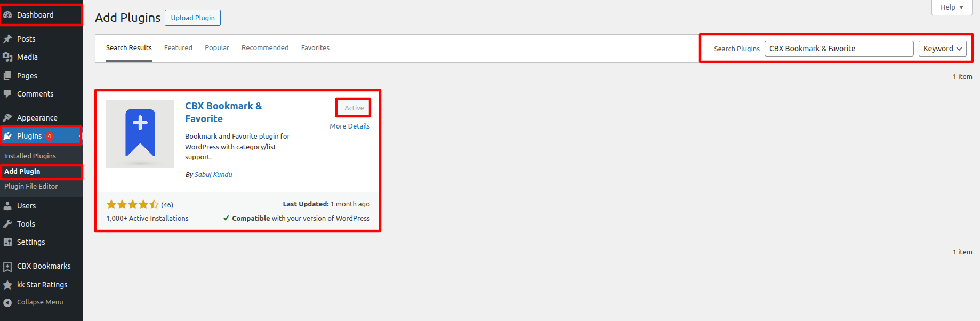The width and height of the screenshot is (980, 321).
Task: Open Installed Plugins submenu item
Action: (x=30, y=156)
